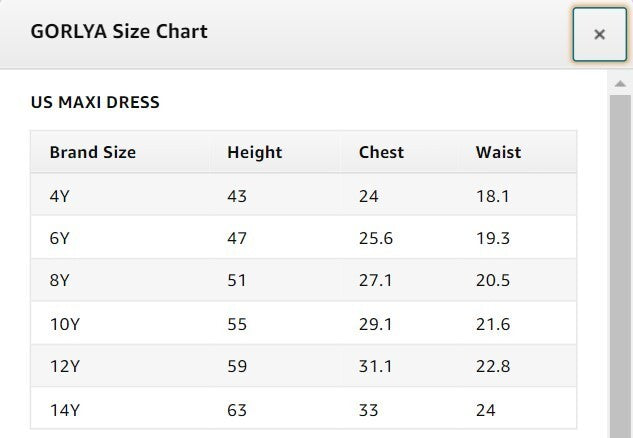This screenshot has width=633, height=438.
Task: Click the 4Y brand size cell
Action: click(59, 196)
